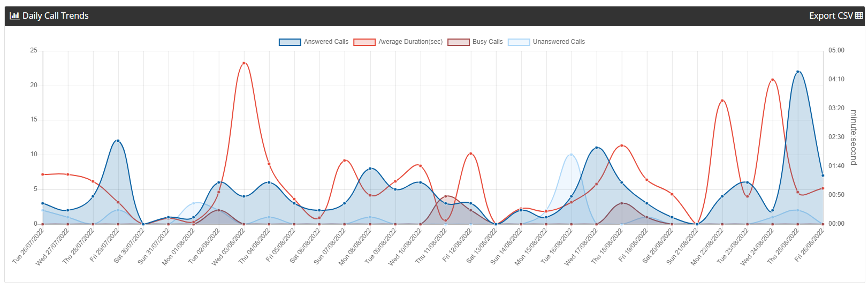Click the dark red Busy Calls swatch
868x290 pixels.
pyautogui.click(x=459, y=42)
